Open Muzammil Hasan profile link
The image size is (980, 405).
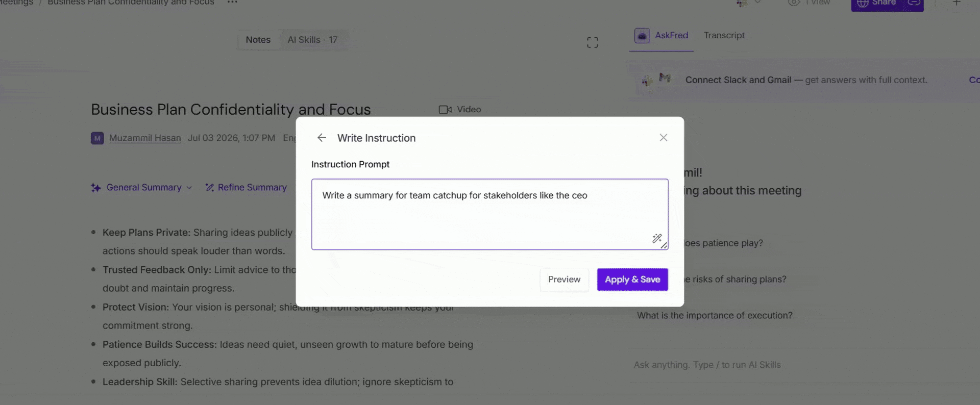145,138
